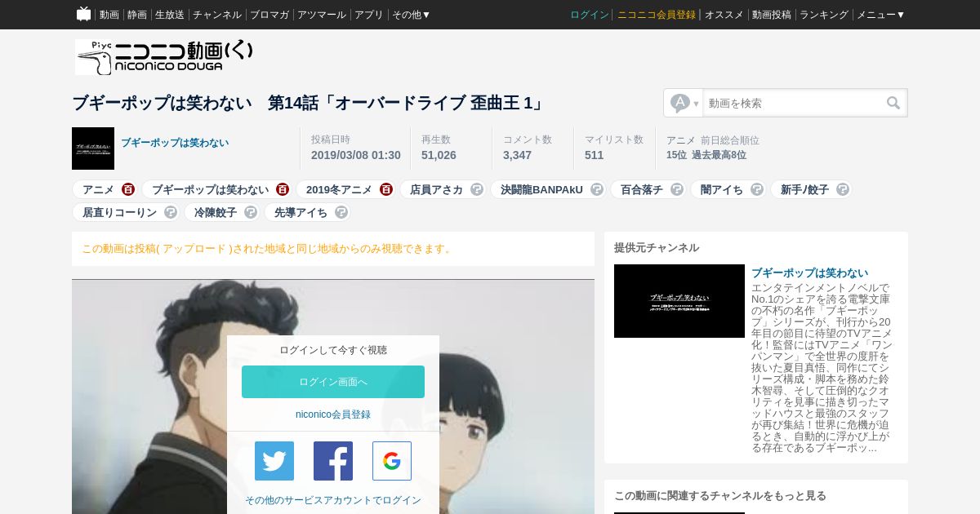Select the 決闘龍BANPAkU tag

coord(542,189)
